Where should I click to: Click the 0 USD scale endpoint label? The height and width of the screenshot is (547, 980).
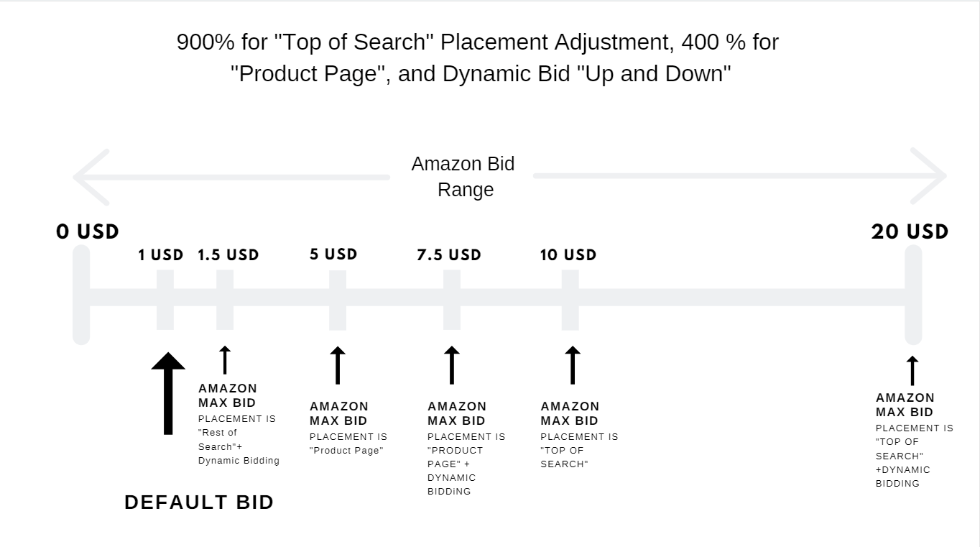(x=88, y=232)
